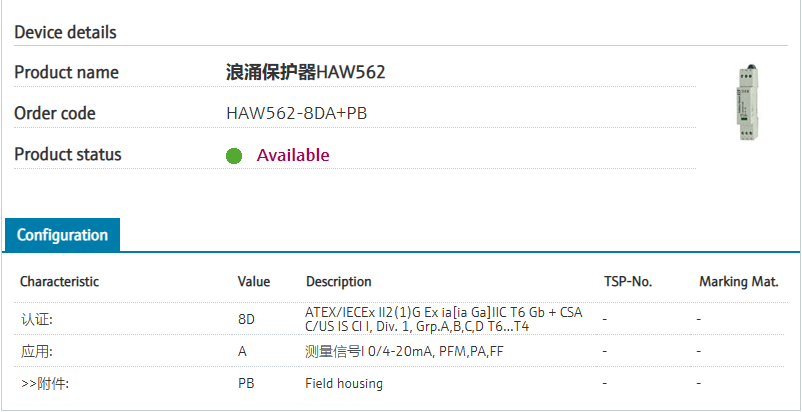Click the value 8D cell
Screen dimensions: 802x412
[x=246, y=320]
